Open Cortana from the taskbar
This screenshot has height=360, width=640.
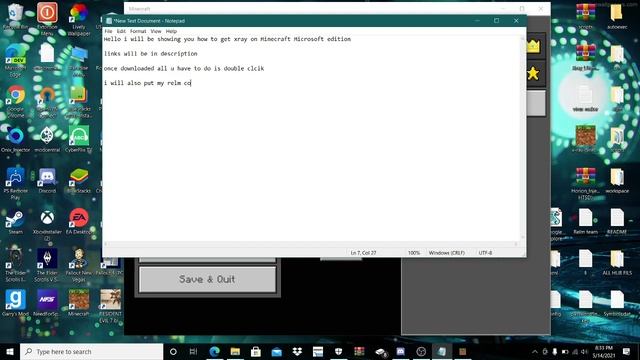173,351
